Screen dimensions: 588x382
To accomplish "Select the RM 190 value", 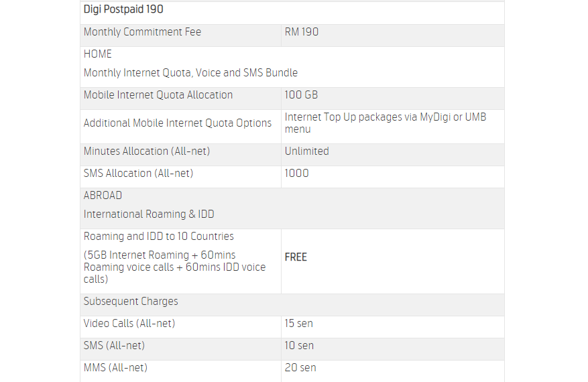I will [302, 32].
